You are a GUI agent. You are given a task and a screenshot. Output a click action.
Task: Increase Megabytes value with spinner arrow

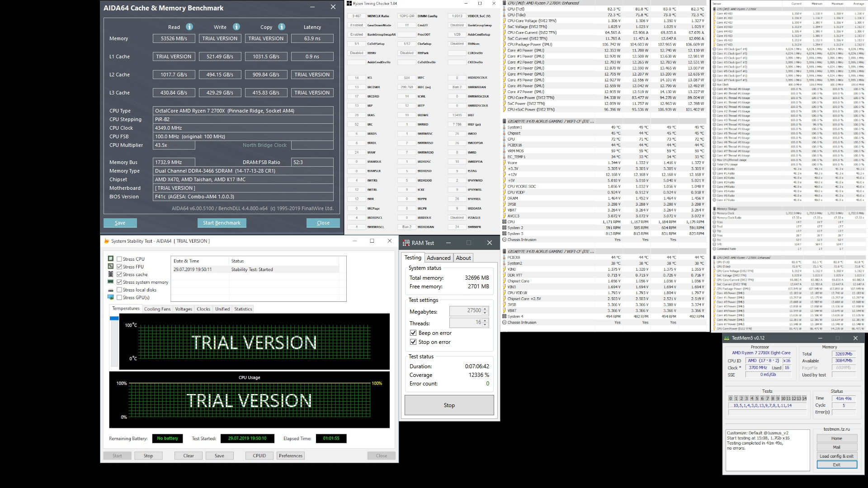pyautogui.click(x=485, y=309)
